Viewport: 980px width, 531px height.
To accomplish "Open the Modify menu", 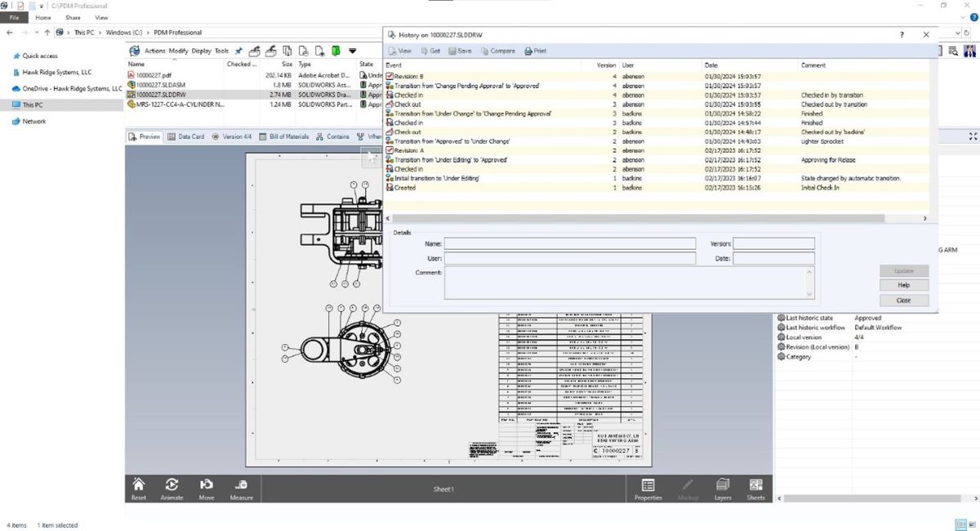I will (x=178, y=51).
